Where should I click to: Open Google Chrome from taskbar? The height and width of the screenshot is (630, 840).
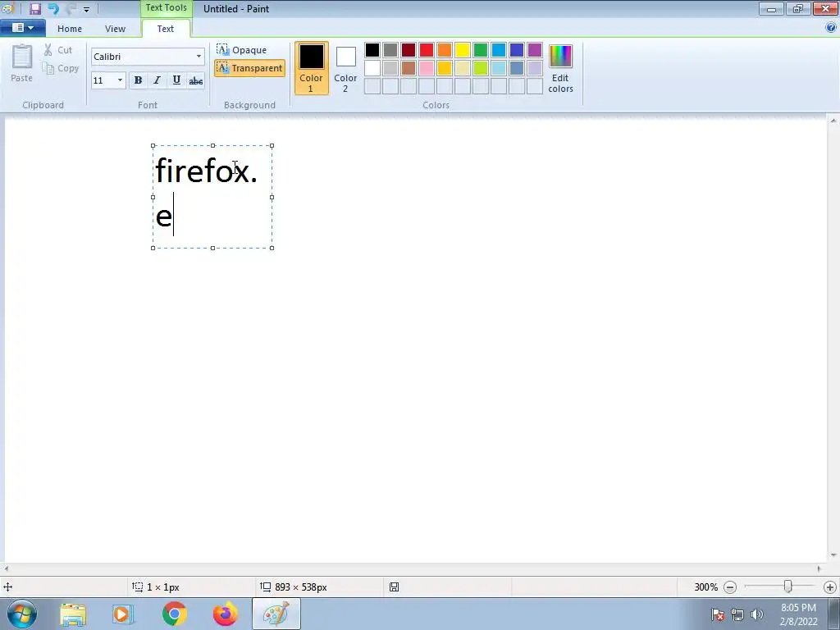pyautogui.click(x=174, y=614)
